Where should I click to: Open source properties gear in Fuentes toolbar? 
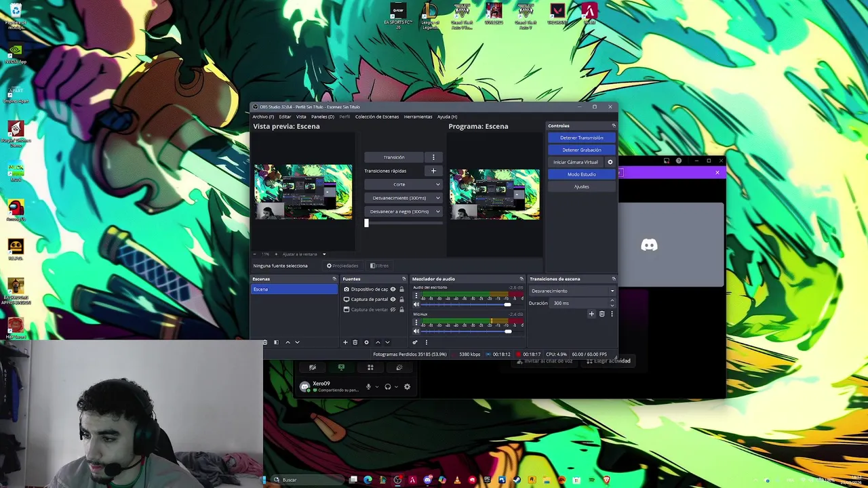[366, 342]
